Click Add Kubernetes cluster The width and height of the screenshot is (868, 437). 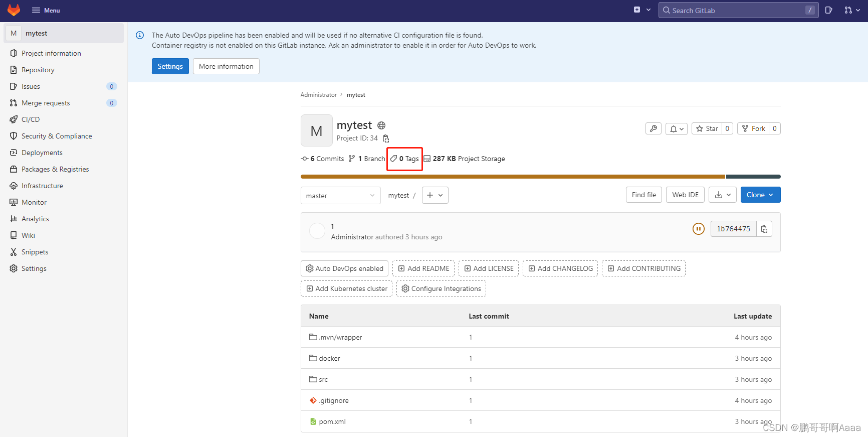click(346, 288)
